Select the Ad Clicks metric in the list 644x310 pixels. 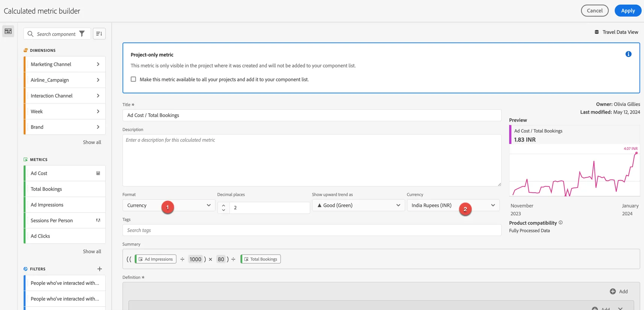(x=64, y=236)
